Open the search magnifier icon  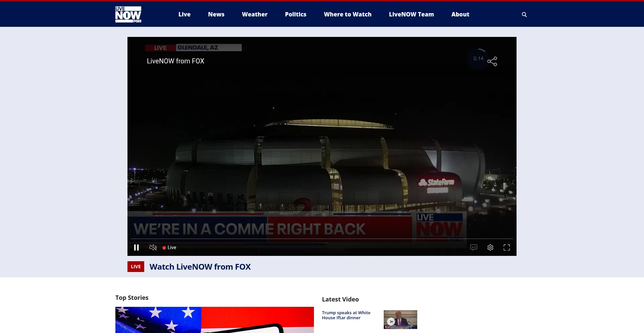(x=524, y=14)
